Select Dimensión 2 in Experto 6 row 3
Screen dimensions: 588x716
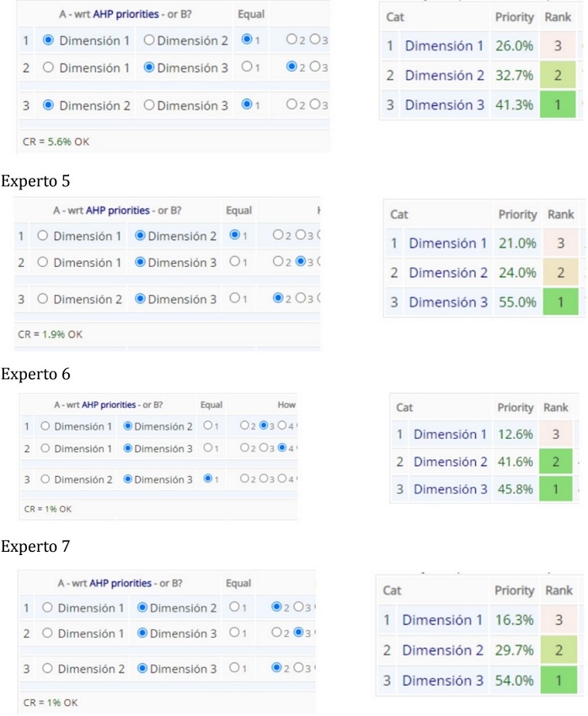(45, 479)
